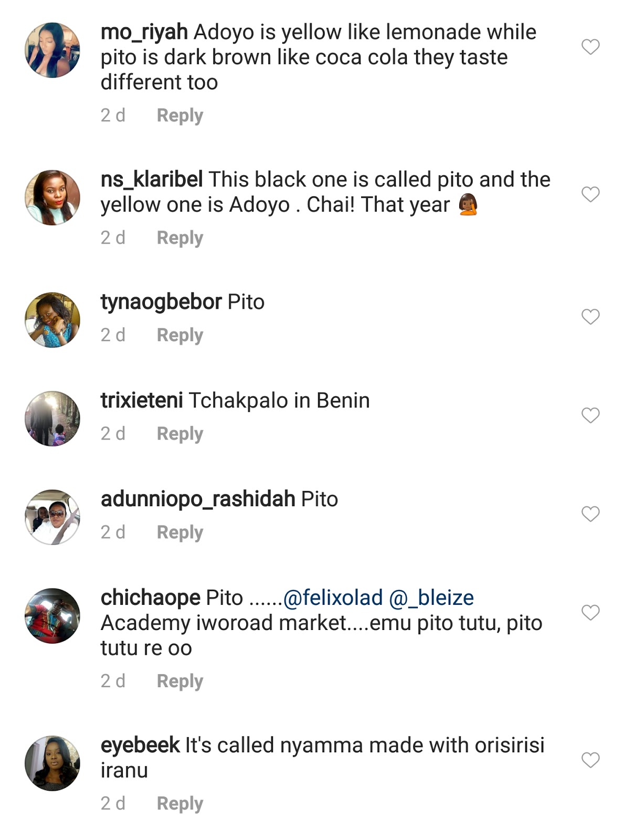Visit the adunniopo_rashidah username profile

tap(198, 499)
